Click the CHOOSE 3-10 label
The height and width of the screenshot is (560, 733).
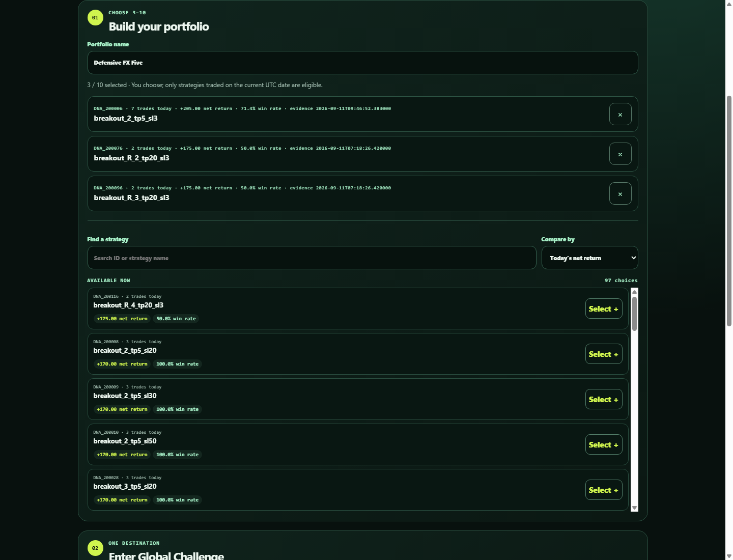pyautogui.click(x=127, y=13)
